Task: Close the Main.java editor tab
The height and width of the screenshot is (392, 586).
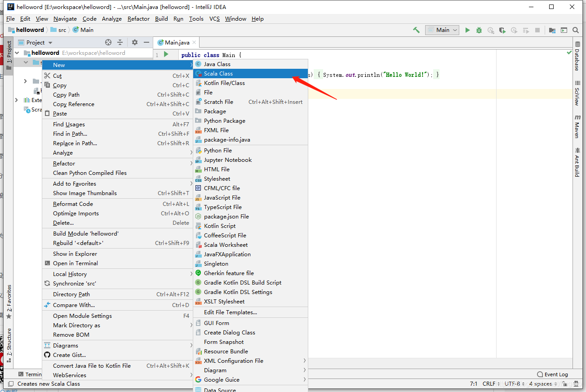Action: point(194,43)
